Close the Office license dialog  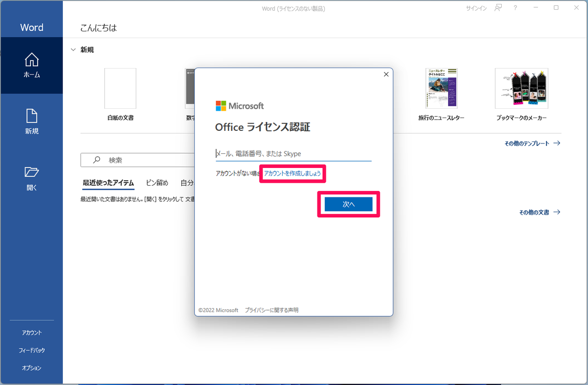(386, 74)
